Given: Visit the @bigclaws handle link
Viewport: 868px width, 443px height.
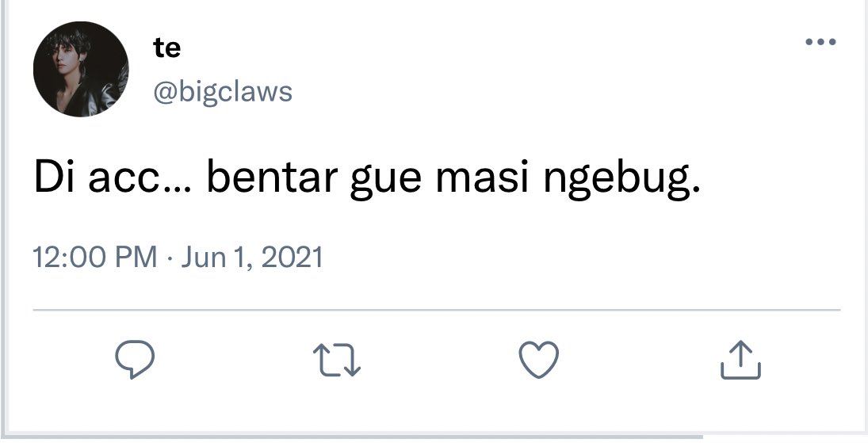Looking at the screenshot, I should (223, 92).
